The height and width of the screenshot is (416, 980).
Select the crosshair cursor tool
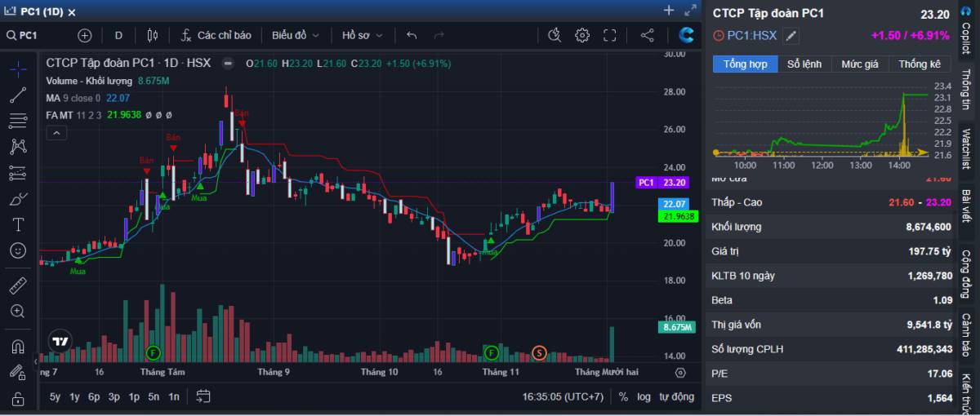click(x=18, y=69)
